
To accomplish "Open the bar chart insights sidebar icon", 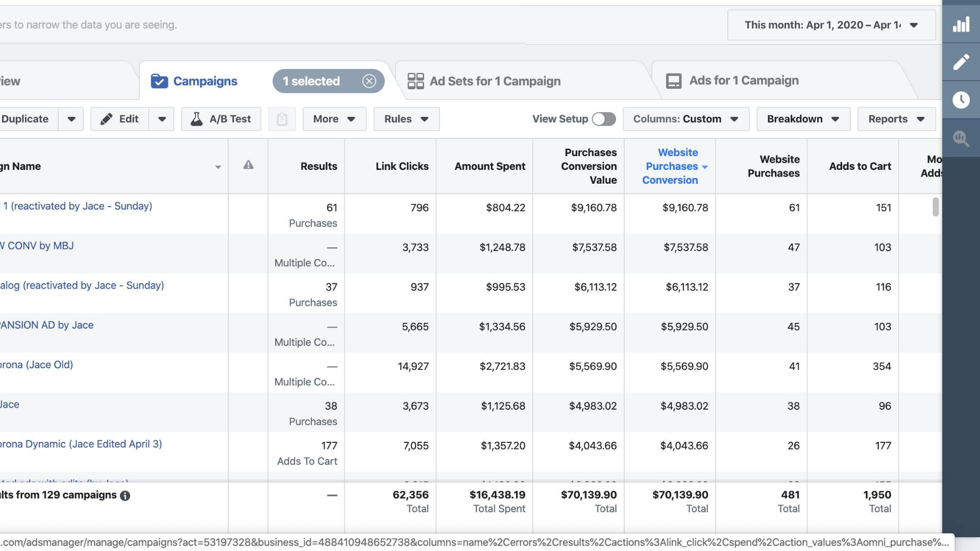I will 961,24.
